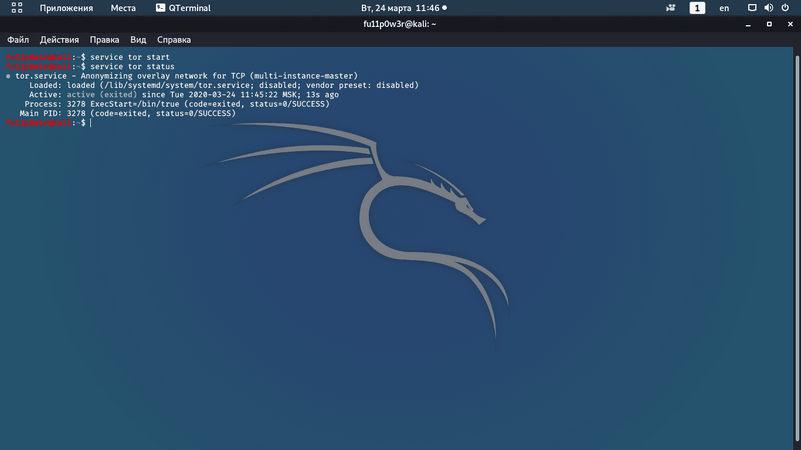Image resolution: width=801 pixels, height=450 pixels.
Task: Click the QTerminal app button in the top panel
Action: [183, 8]
